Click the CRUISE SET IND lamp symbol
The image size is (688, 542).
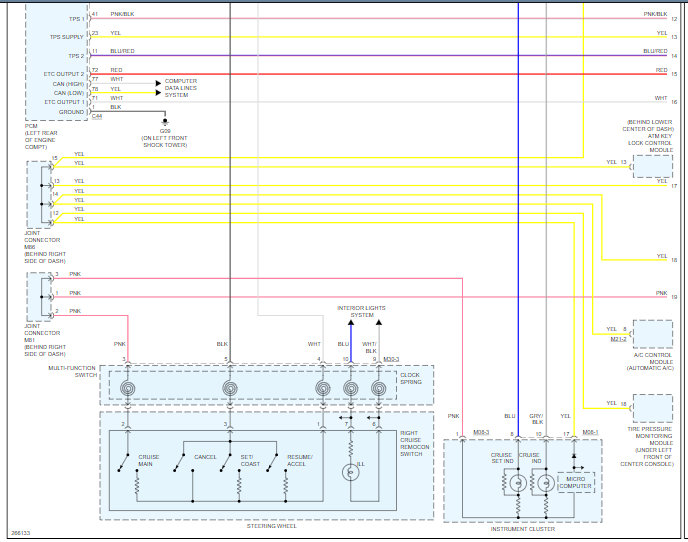[x=518, y=483]
